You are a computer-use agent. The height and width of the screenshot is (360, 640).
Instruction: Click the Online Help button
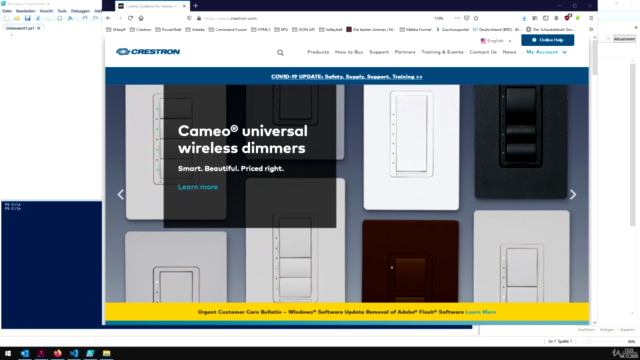(x=547, y=40)
